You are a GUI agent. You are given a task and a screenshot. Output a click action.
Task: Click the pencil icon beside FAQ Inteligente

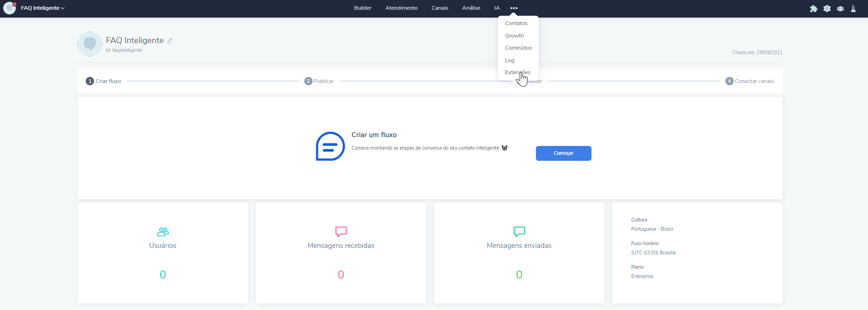(x=170, y=41)
